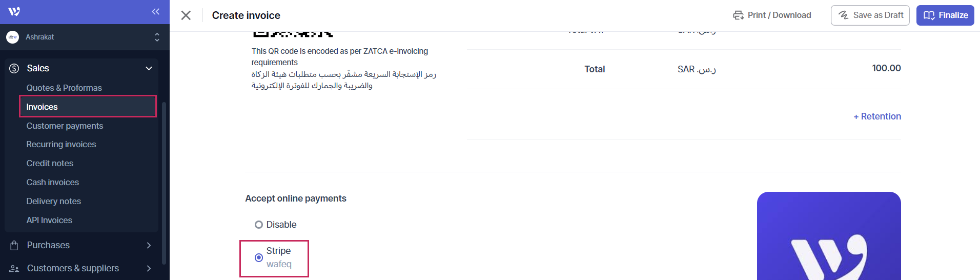Open Quotes & Proformas page
The image size is (980, 280).
pos(64,88)
